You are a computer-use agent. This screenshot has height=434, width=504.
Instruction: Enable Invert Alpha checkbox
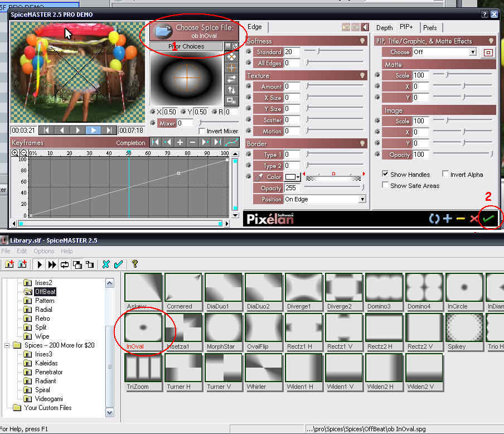[x=445, y=173]
